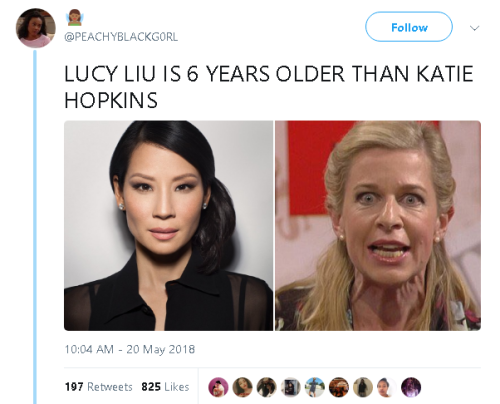Open the tweet options chevron menu
This screenshot has height=404, width=500.
click(x=474, y=28)
